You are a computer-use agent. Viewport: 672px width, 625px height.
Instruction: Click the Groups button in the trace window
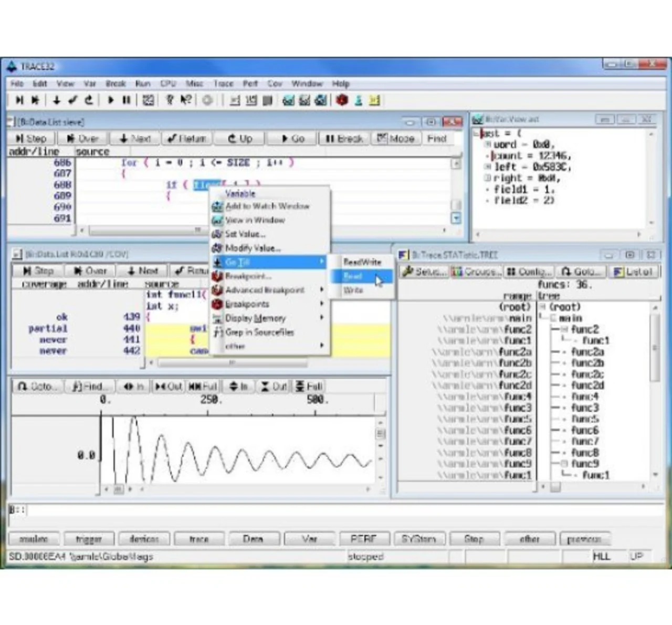[476, 272]
